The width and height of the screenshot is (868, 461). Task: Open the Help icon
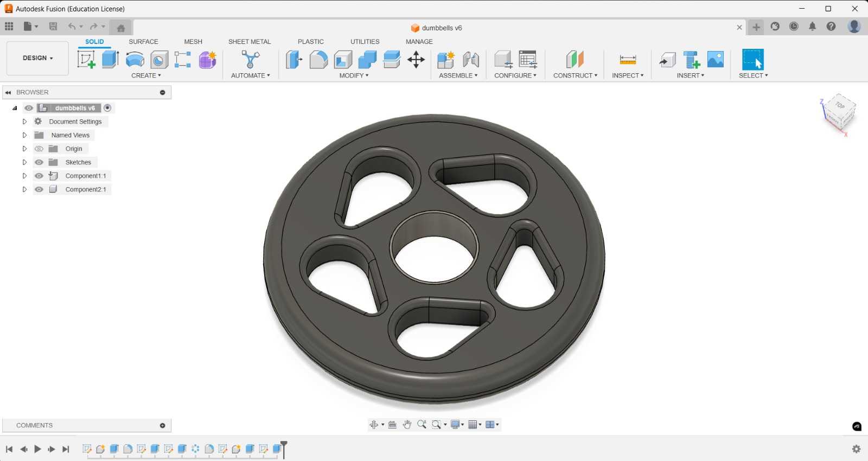coord(831,27)
